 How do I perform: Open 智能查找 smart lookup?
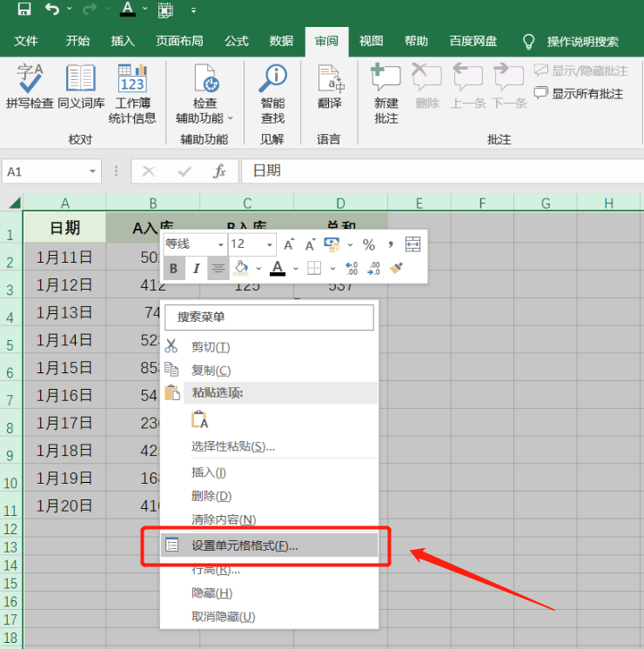(272, 94)
